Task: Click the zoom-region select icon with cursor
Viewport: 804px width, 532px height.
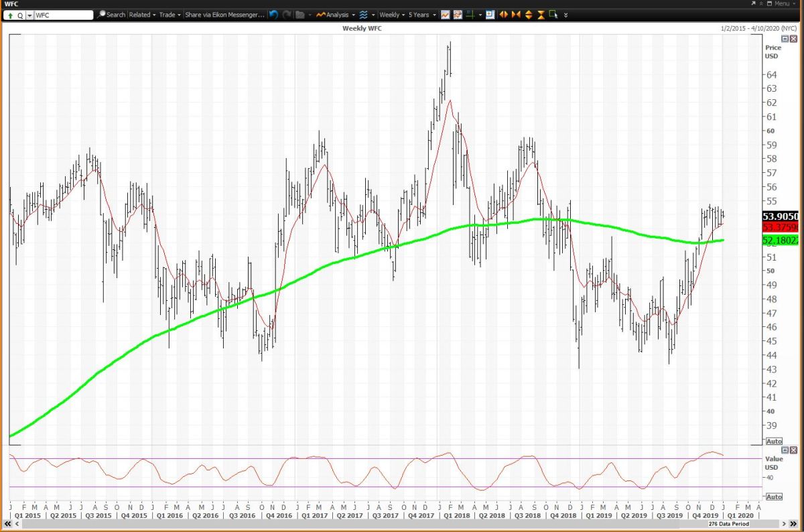Action: pyautogui.click(x=553, y=15)
